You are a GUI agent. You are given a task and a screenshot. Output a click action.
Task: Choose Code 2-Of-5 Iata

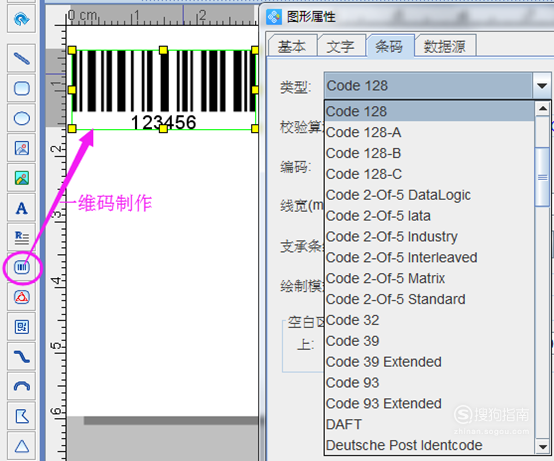(x=429, y=216)
